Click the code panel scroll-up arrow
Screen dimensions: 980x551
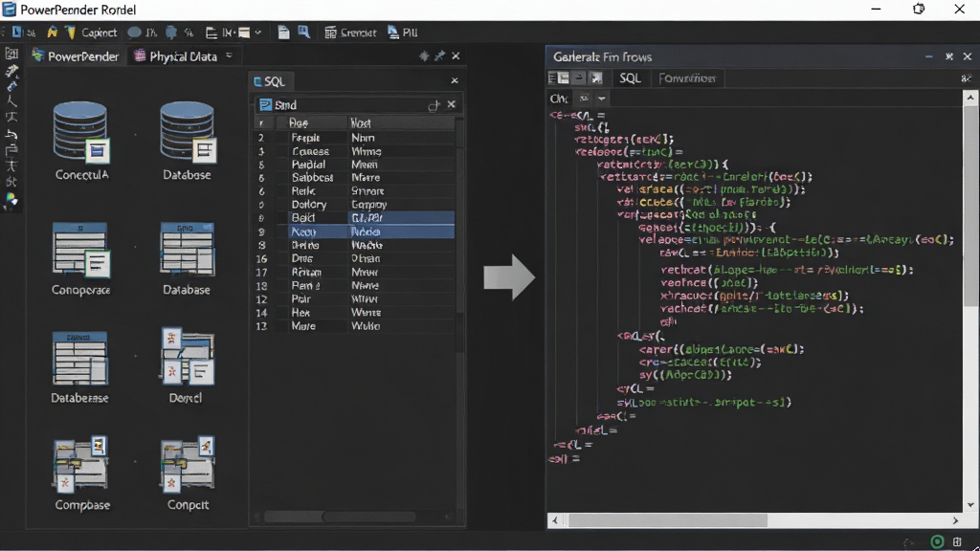coord(970,98)
